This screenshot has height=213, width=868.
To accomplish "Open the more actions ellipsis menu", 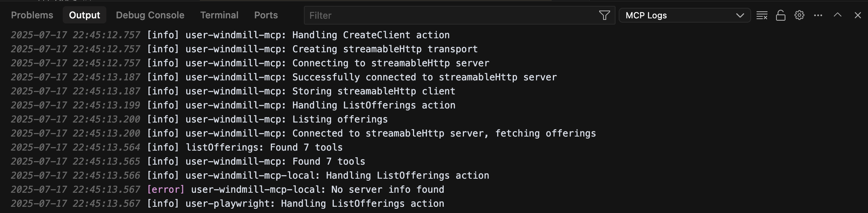I will tap(818, 15).
